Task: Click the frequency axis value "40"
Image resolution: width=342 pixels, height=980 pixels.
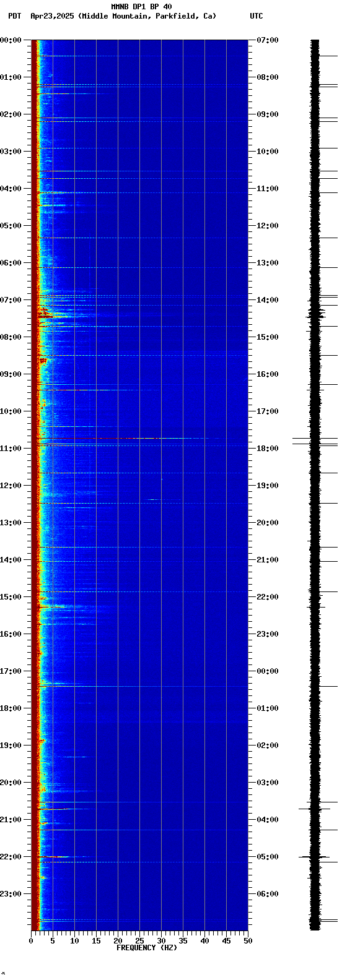Action: pyautogui.click(x=204, y=941)
